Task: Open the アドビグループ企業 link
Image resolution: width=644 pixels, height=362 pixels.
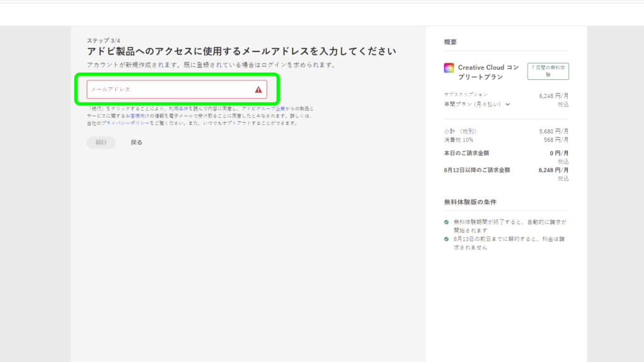Action: [x=264, y=109]
